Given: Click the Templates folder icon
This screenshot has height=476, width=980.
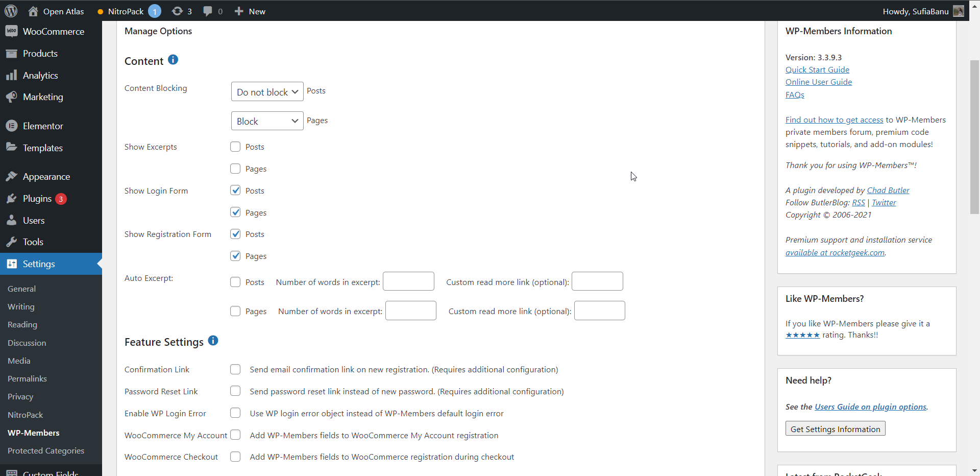Looking at the screenshot, I should tap(11, 147).
